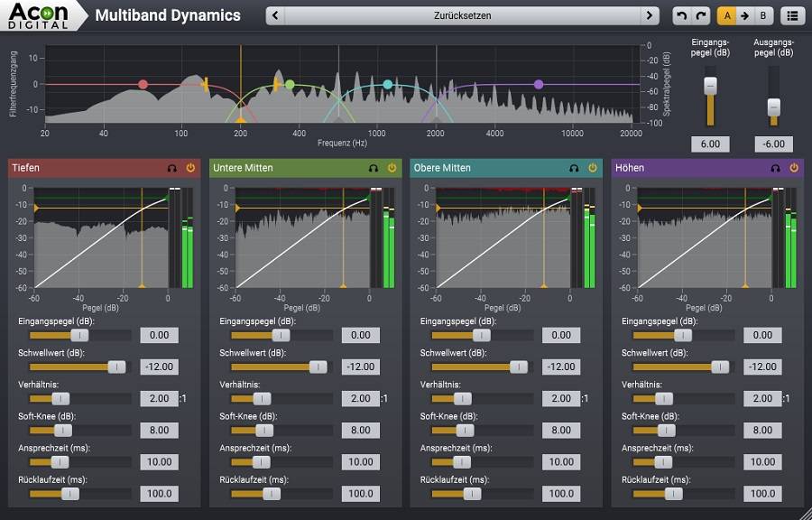812x520 pixels.
Task: Click the Obere Mitten band power button
Action: 593,168
